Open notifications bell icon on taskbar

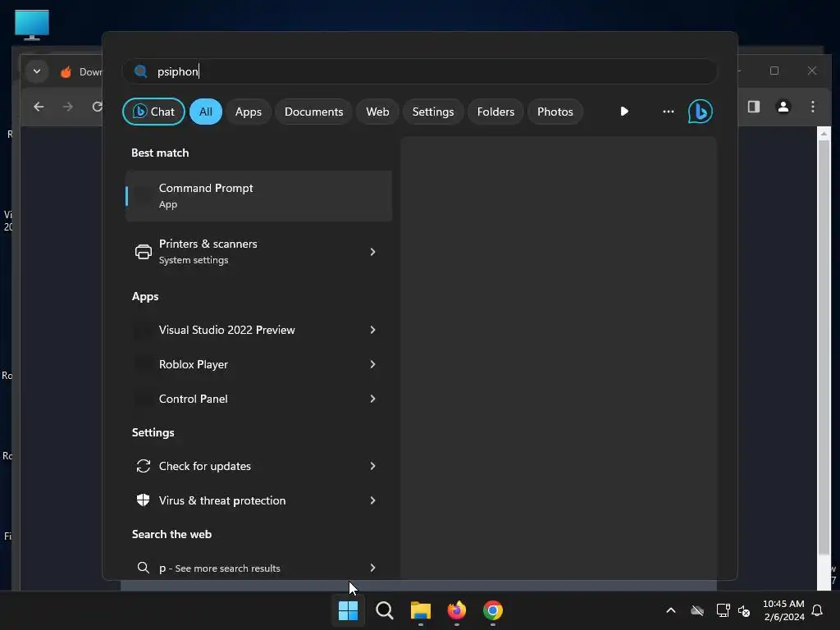(818, 610)
